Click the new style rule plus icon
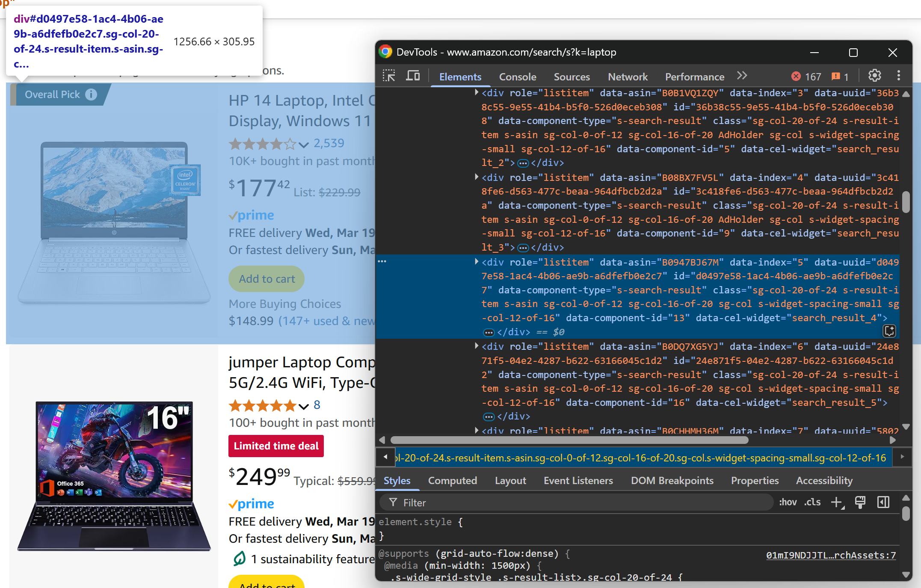The height and width of the screenshot is (588, 921). coord(837,502)
